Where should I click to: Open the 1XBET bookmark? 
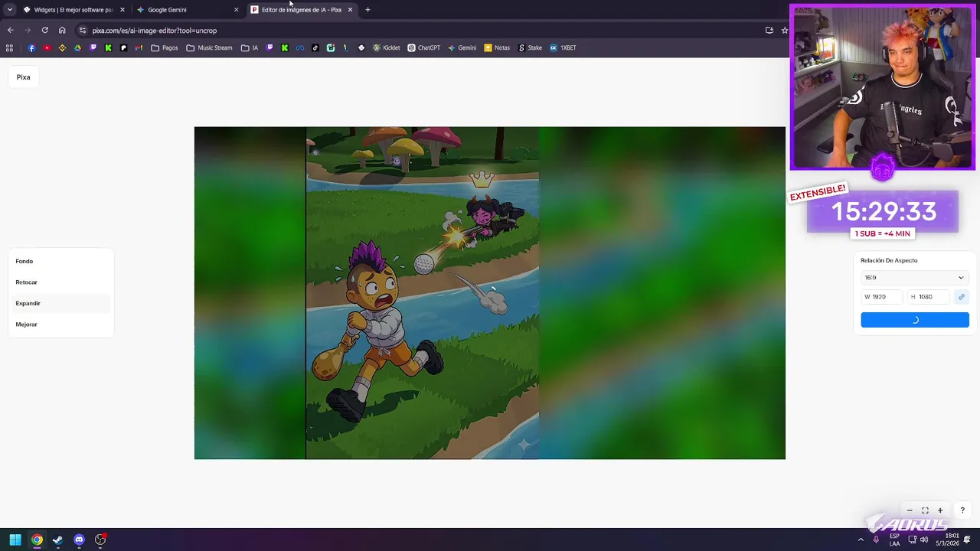(563, 47)
